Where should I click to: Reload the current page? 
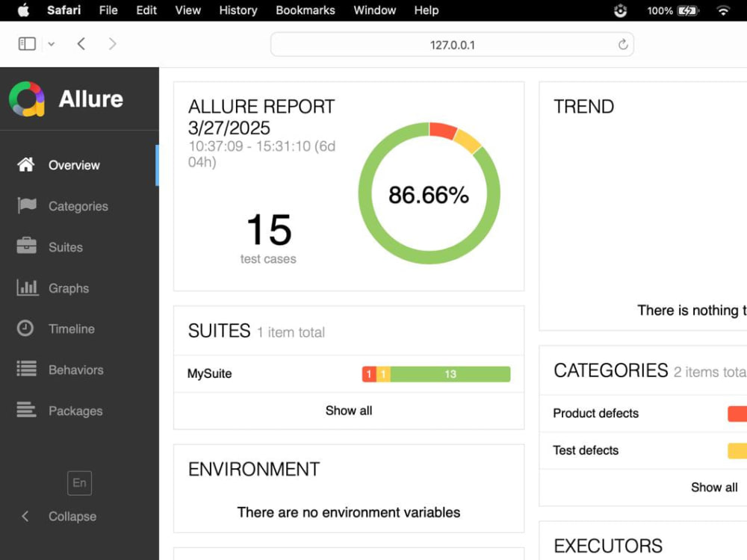click(623, 45)
